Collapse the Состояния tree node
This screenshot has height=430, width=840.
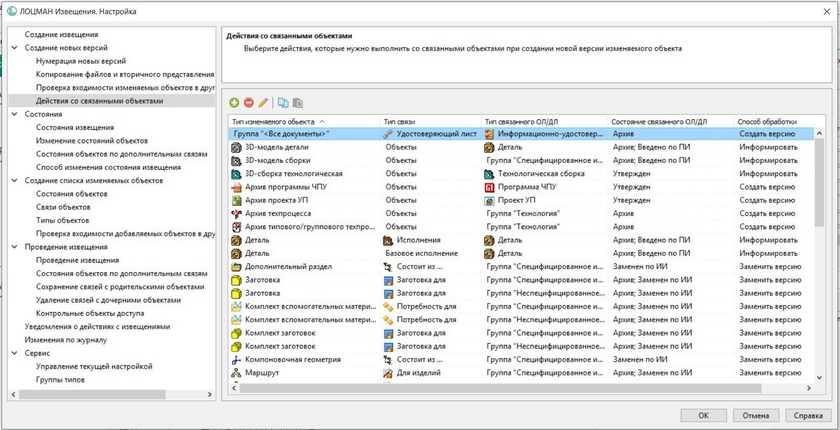pyautogui.click(x=15, y=114)
